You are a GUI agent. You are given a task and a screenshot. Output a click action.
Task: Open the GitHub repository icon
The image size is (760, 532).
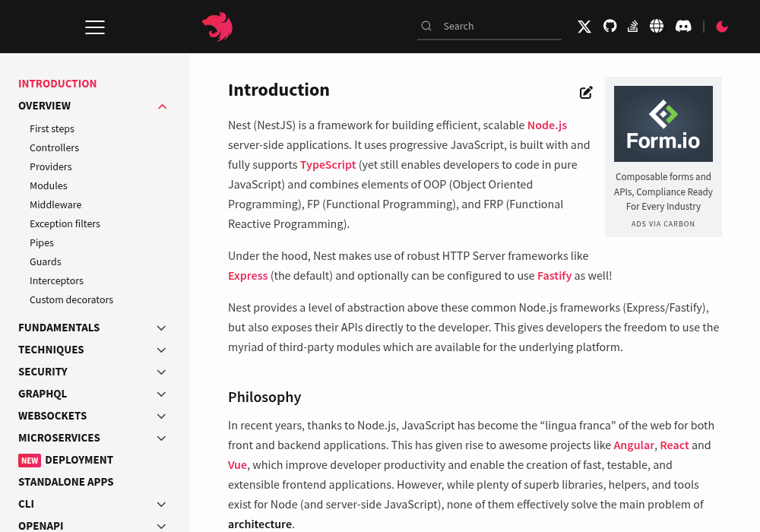pyautogui.click(x=610, y=26)
